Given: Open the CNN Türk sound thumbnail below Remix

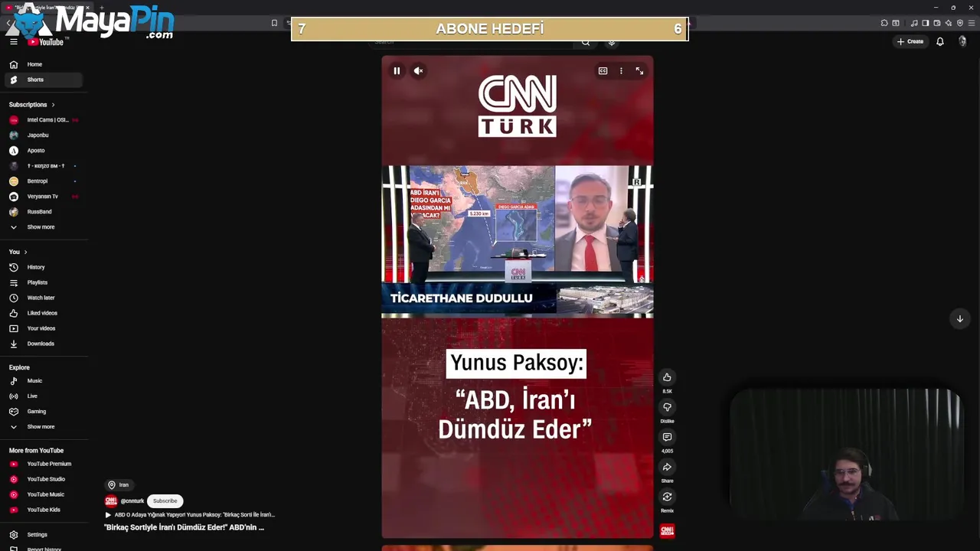Looking at the screenshot, I should coord(667,530).
